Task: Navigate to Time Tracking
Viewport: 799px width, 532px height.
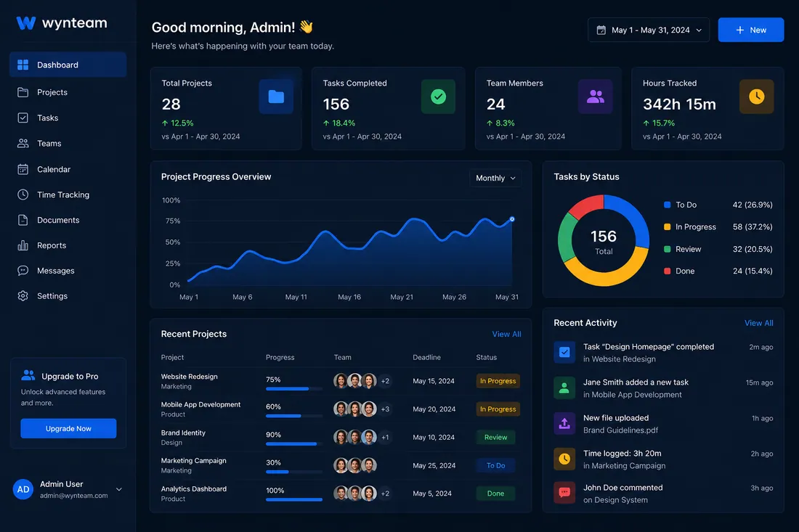Action: pyautogui.click(x=68, y=195)
